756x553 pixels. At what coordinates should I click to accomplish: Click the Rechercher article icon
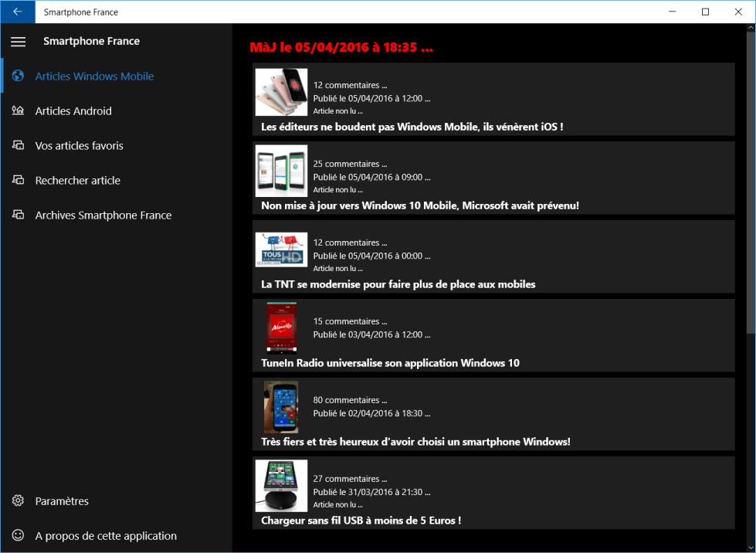[x=18, y=180]
